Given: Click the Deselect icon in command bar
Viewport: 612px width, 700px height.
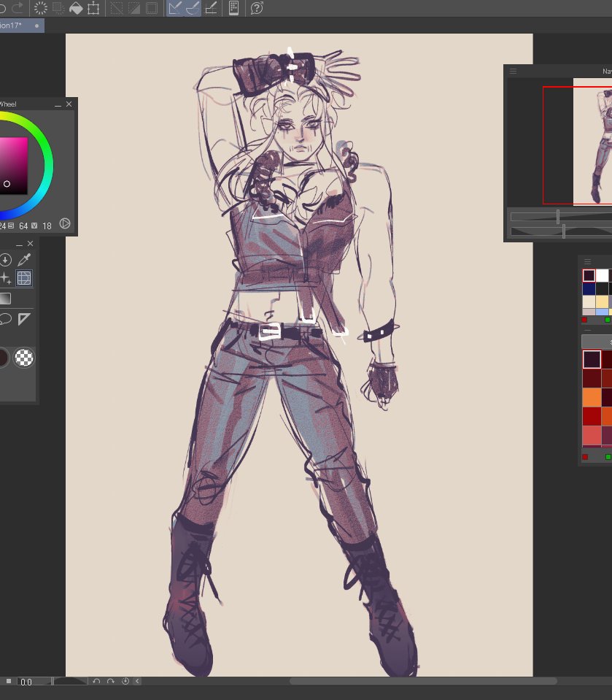Looking at the screenshot, I should pos(117,8).
